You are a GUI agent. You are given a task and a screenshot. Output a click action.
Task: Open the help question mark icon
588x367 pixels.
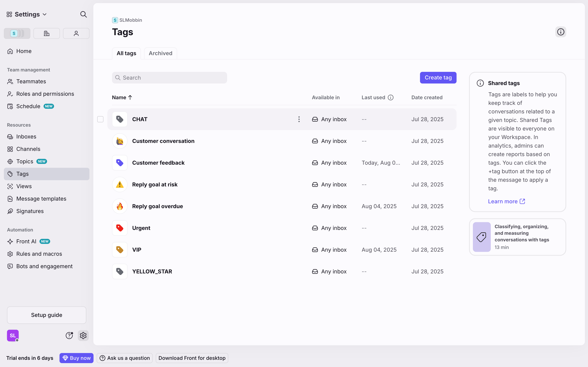(x=69, y=336)
